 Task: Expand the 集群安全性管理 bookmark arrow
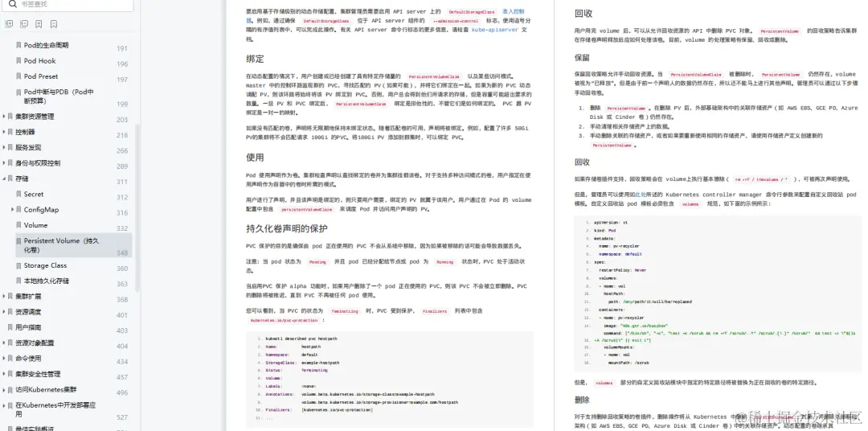pos(4,374)
